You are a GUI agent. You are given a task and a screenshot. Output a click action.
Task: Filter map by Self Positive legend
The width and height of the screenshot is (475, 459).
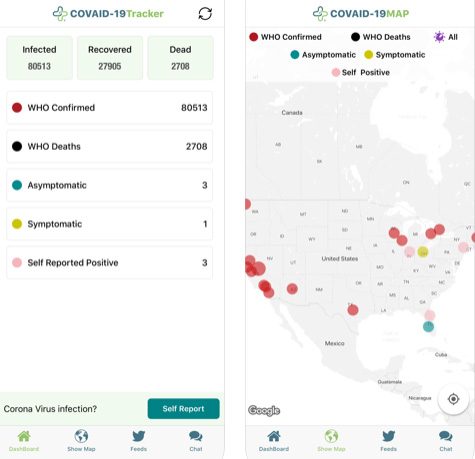coord(361,72)
